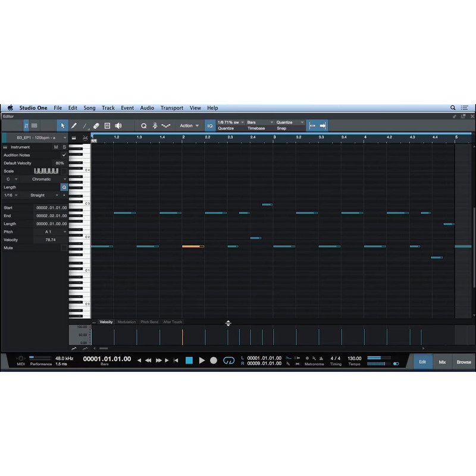Toggle the Audition Notes checkbox

pyautogui.click(x=64, y=155)
